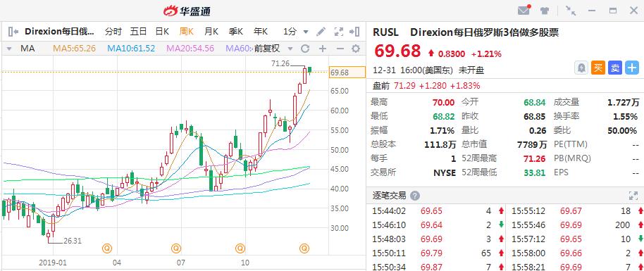The height and width of the screenshot is (271, 644).
Task: Add RUSL to watchlist with plus button
Action: pyautogui.click(x=632, y=68)
